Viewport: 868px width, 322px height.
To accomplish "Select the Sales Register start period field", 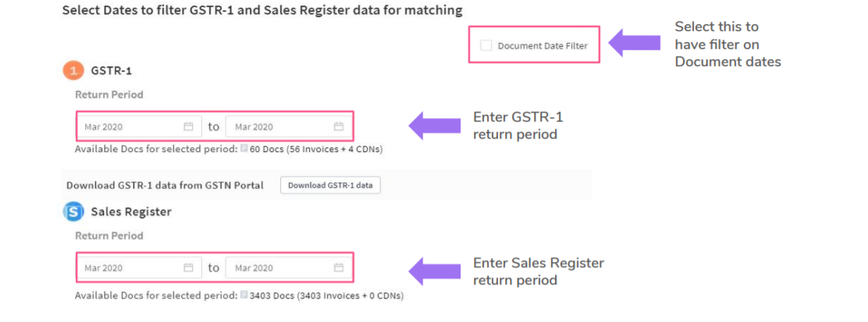I will (x=129, y=267).
